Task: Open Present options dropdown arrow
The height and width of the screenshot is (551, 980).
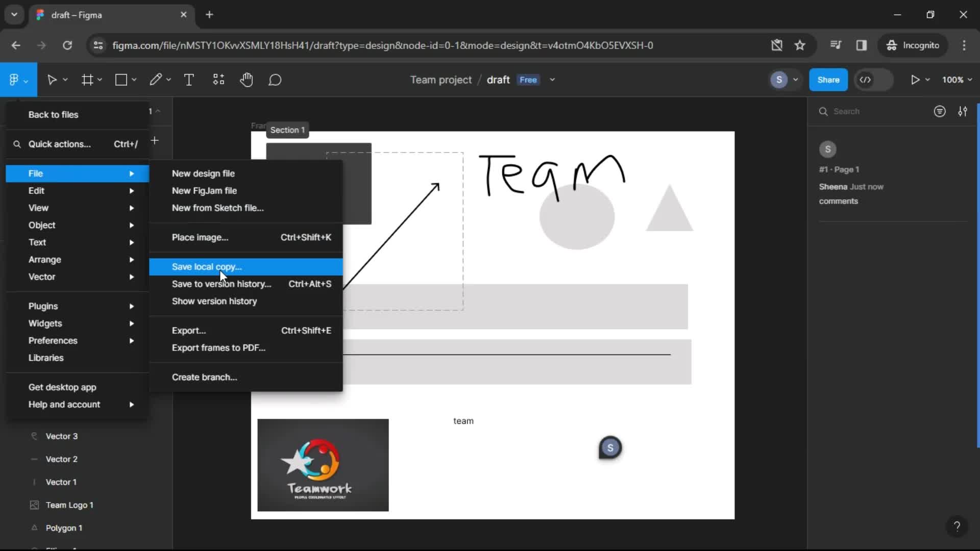Action: point(927,80)
